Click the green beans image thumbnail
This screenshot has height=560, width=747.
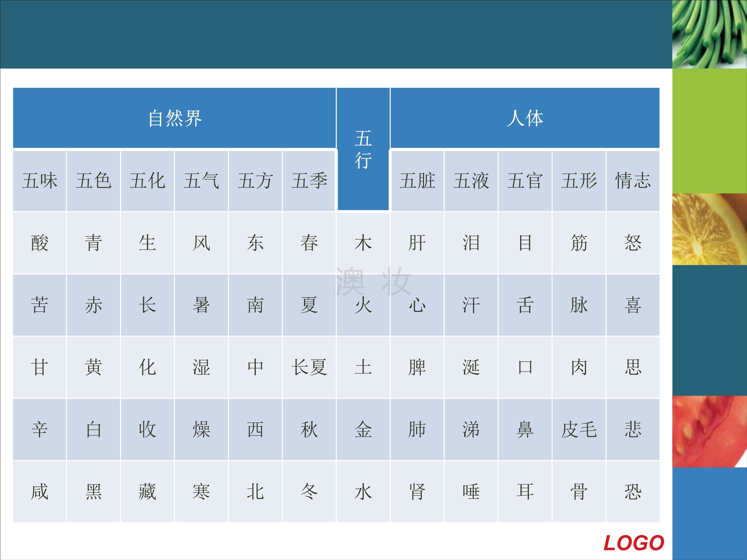709,34
